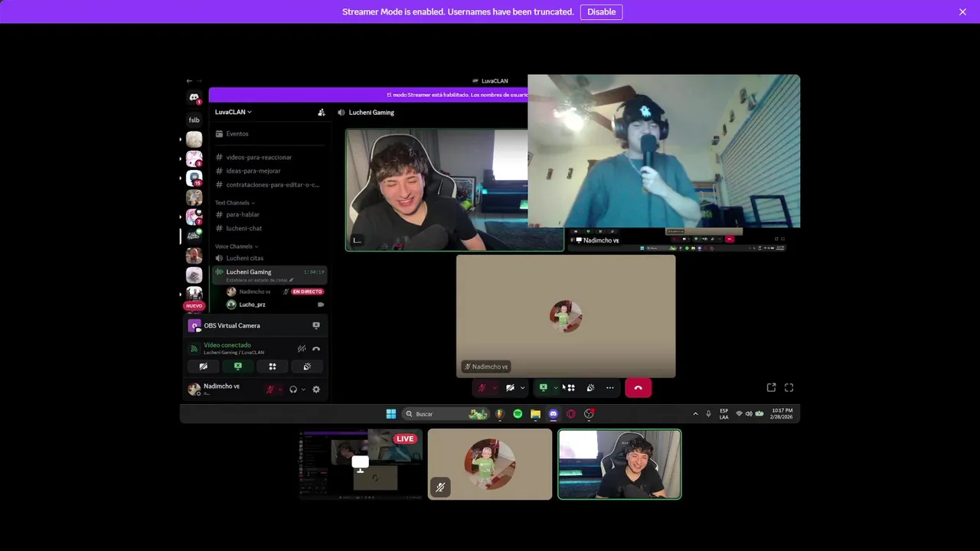
Task: Click the EN DIRECTO badge
Action: [x=307, y=292]
